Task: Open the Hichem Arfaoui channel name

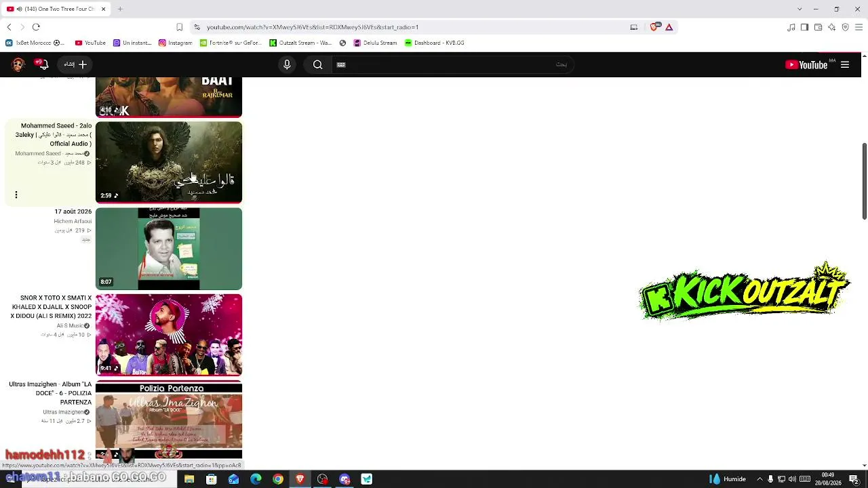Action: (73, 221)
